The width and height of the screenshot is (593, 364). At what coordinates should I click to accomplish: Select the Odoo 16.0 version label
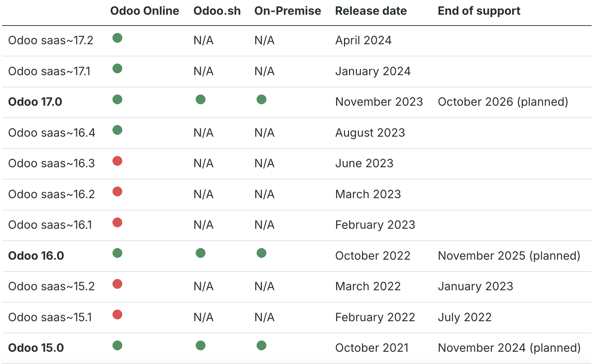click(36, 256)
